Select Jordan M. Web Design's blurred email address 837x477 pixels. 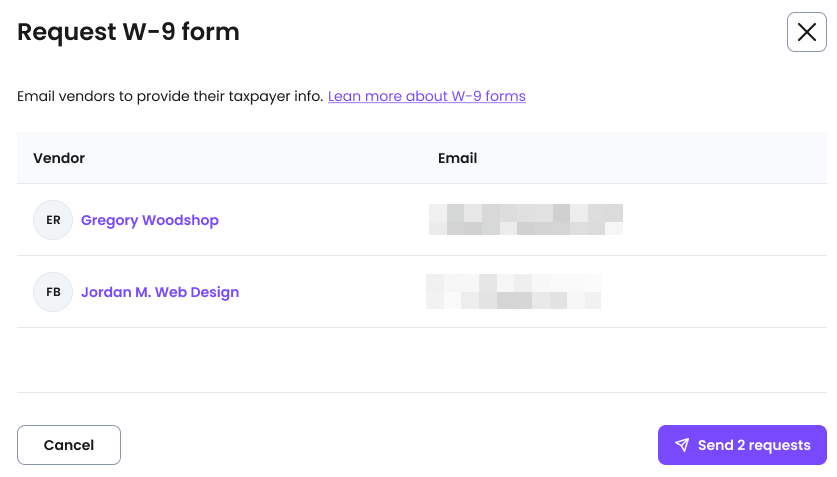pyautogui.click(x=513, y=291)
